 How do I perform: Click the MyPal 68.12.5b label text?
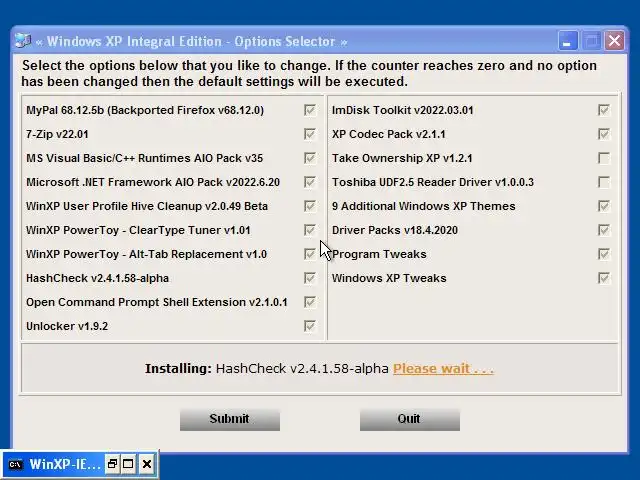click(x=145, y=110)
